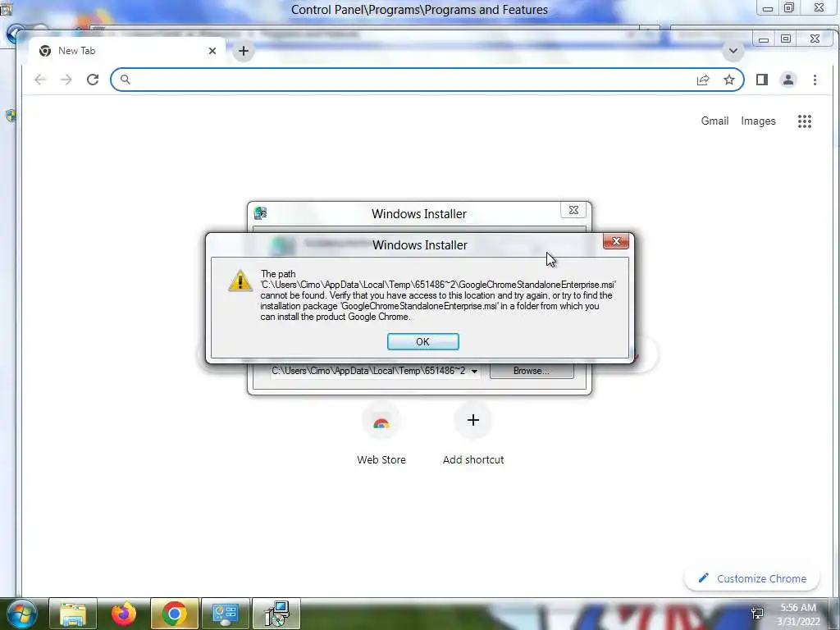Open File Explorer from the taskbar
This screenshot has height=630, width=840.
[73, 614]
